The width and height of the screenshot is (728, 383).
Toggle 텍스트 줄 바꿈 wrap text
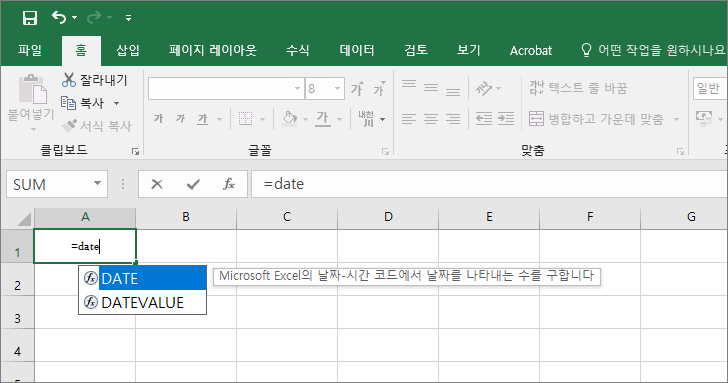pos(578,88)
